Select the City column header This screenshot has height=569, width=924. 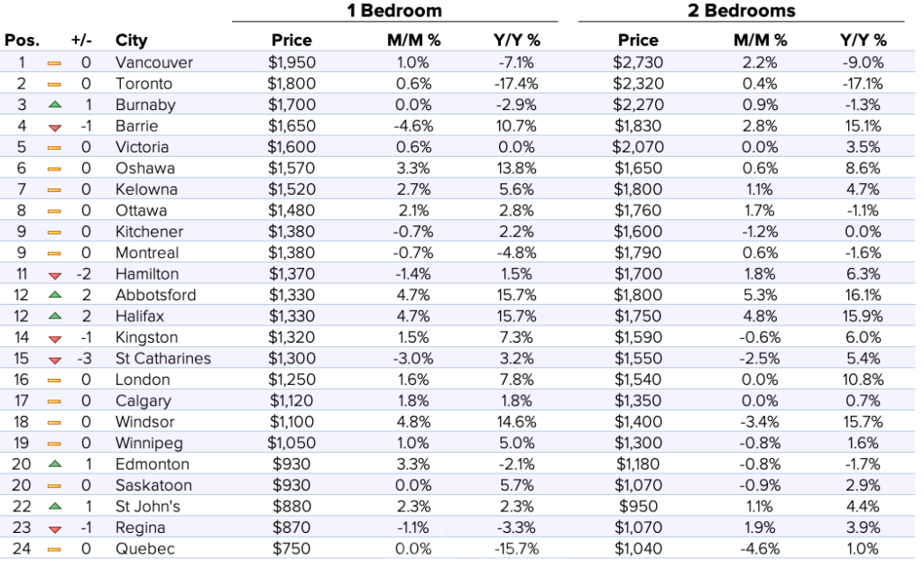tap(132, 41)
